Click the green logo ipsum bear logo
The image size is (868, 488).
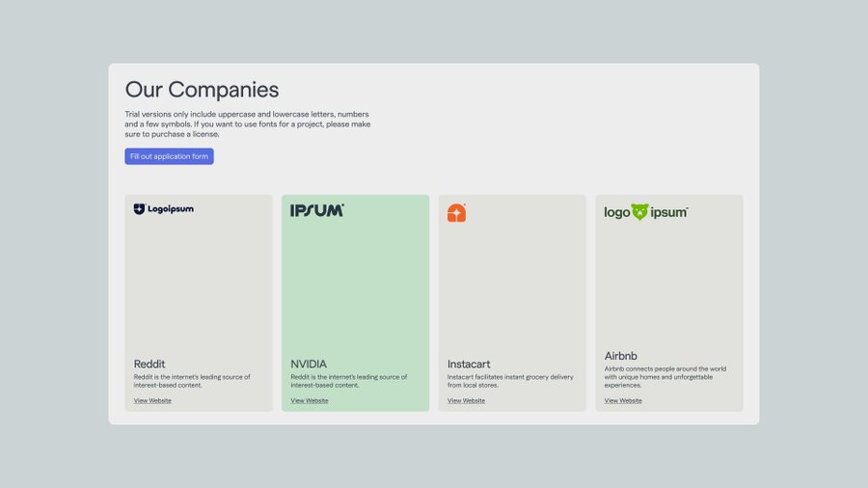click(646, 212)
